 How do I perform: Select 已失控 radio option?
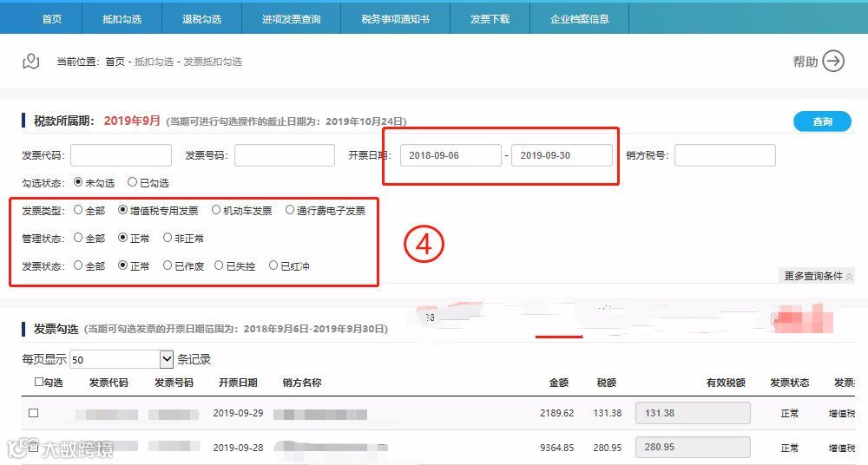click(219, 265)
